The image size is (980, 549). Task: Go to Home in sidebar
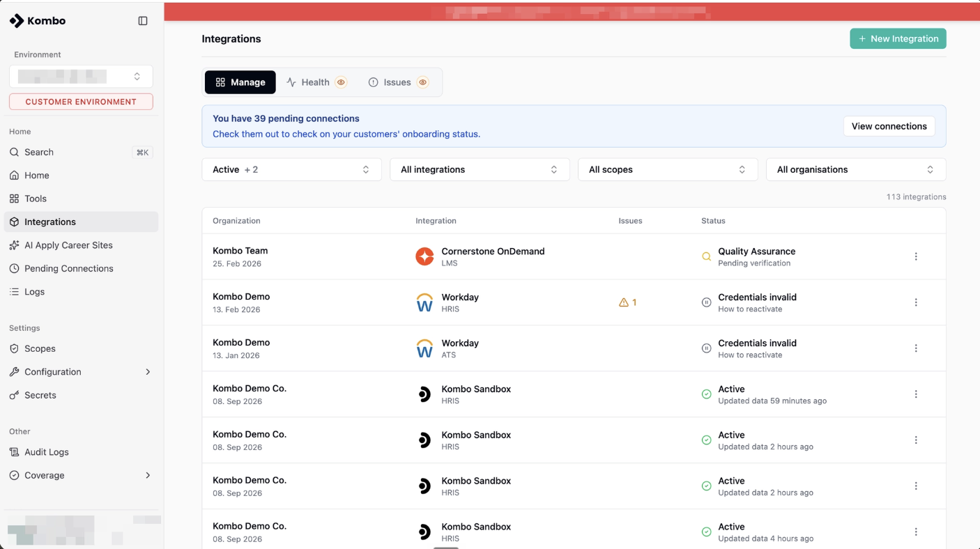(81, 176)
